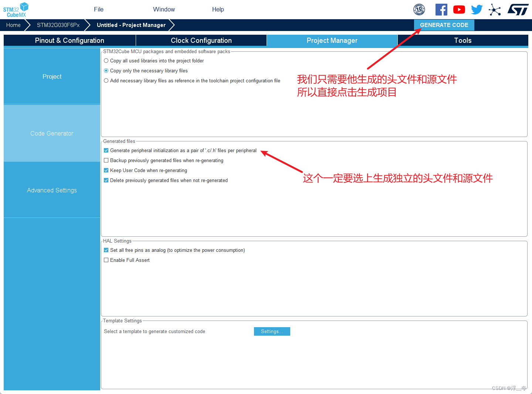This screenshot has width=532, height=394.
Task: Open the Project side section
Action: click(x=52, y=76)
